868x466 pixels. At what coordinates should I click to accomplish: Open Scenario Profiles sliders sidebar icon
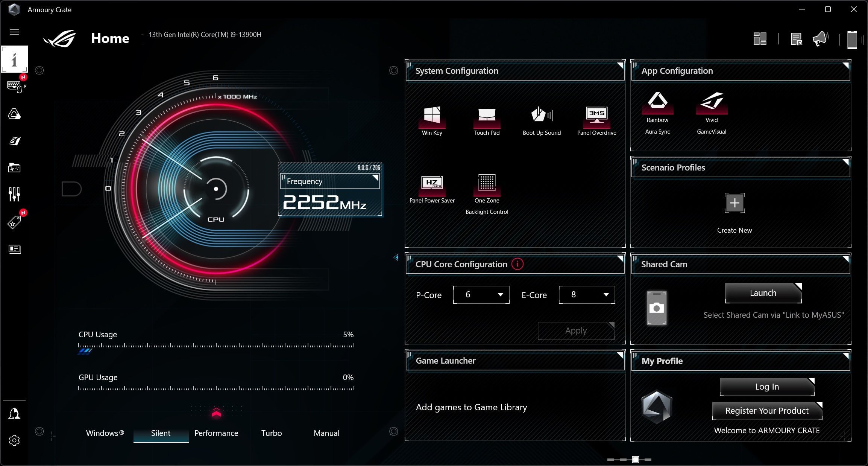pos(14,194)
